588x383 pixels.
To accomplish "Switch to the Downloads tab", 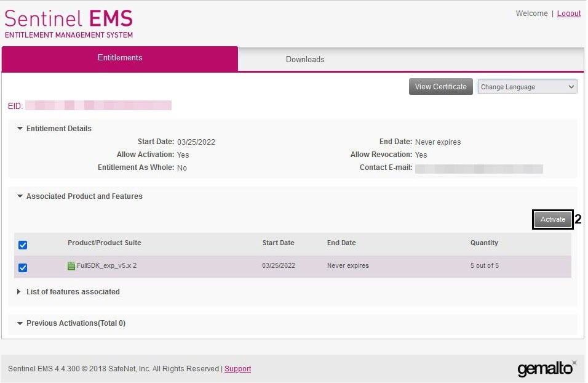I will tap(305, 59).
